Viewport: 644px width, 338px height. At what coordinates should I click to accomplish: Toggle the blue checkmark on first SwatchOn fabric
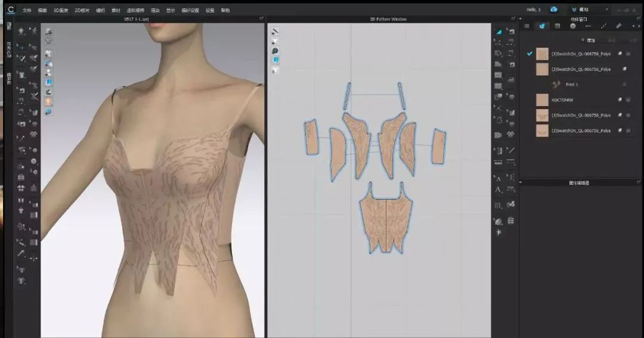pos(530,54)
